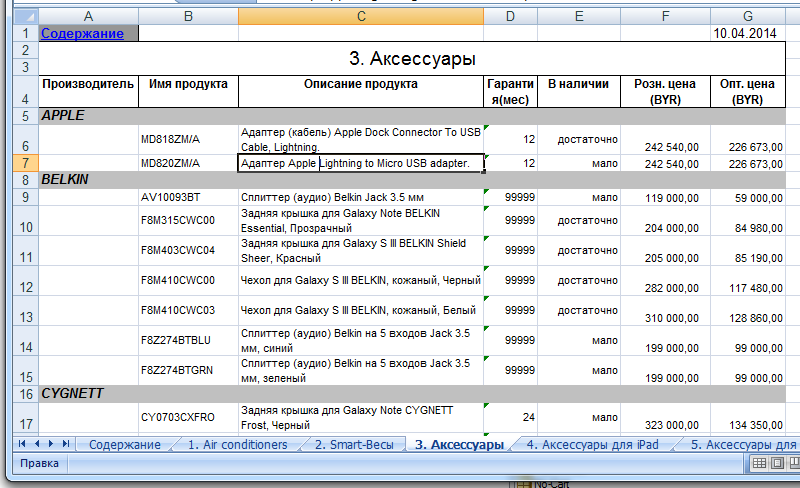Click the title 3. Аксессуары
Screen dimensions: 800x488
[412, 59]
